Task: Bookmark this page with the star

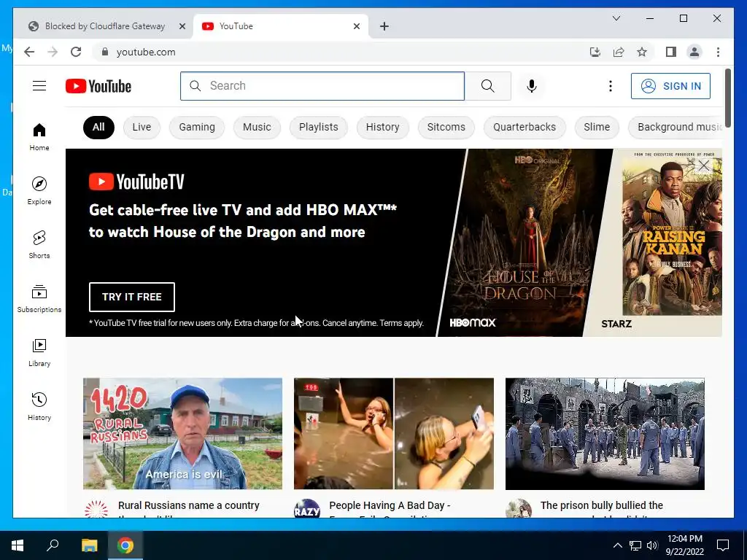Action: click(x=642, y=52)
